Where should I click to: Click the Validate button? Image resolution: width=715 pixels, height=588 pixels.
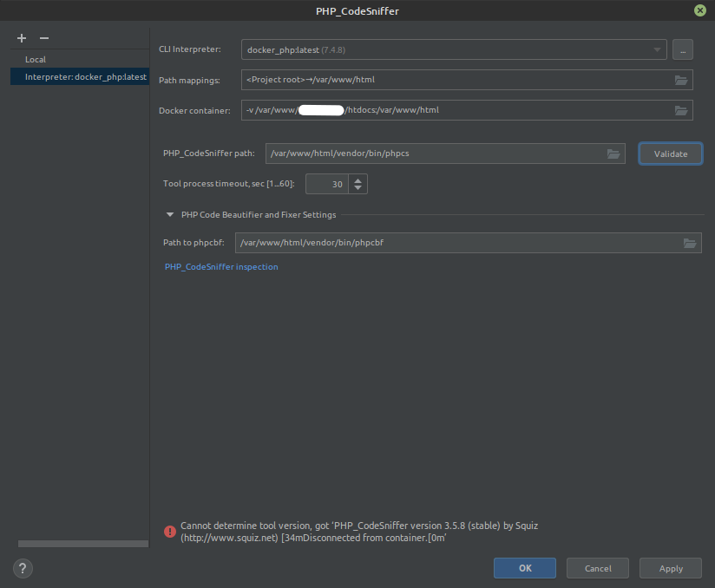point(670,154)
